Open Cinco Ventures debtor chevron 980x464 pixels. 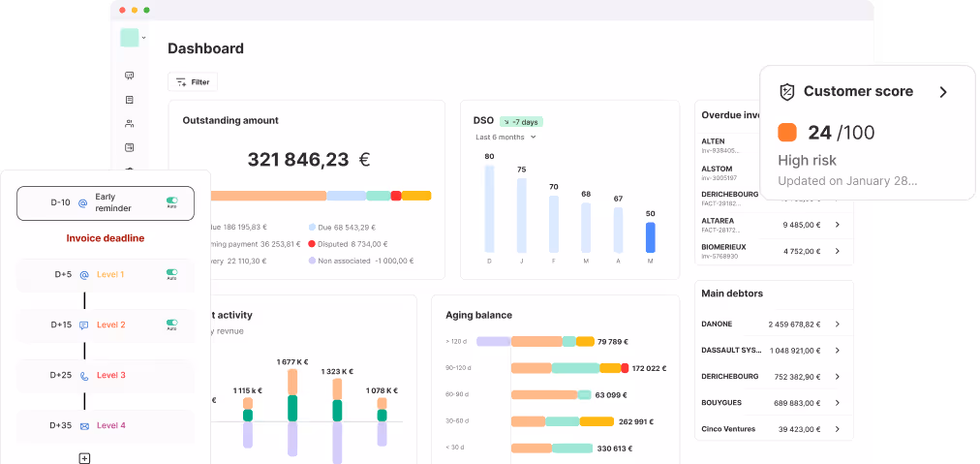point(838,429)
